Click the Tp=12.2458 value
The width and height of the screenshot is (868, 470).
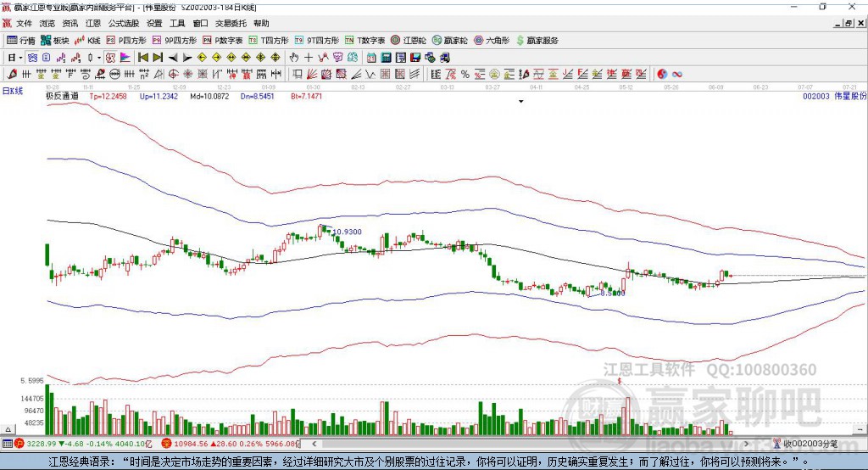coord(108,96)
